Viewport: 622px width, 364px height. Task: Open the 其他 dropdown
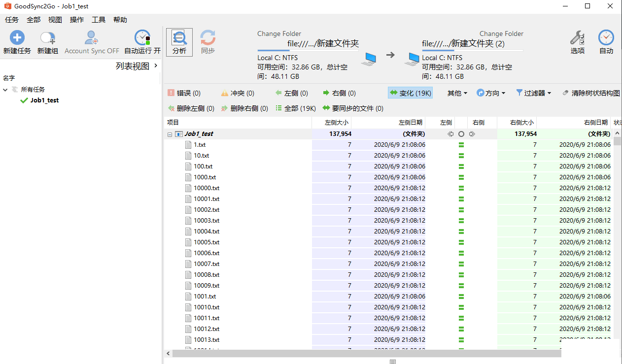(x=457, y=93)
